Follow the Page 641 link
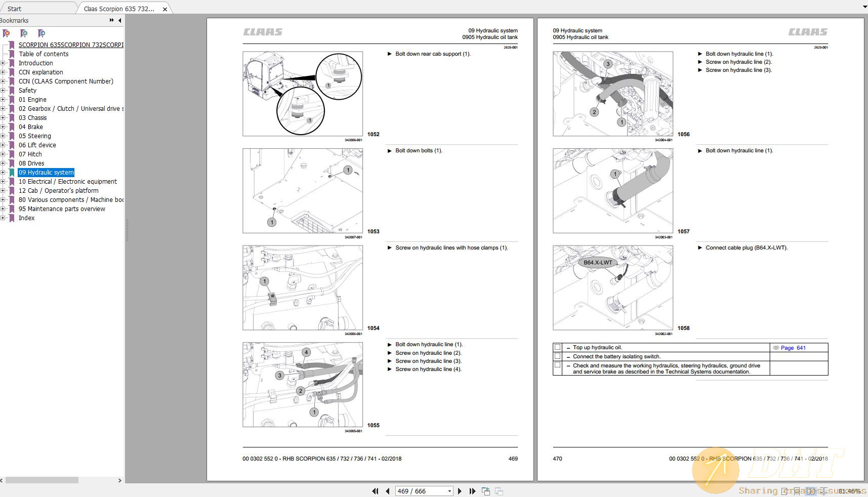Image resolution: width=868 pixels, height=497 pixels. point(793,348)
